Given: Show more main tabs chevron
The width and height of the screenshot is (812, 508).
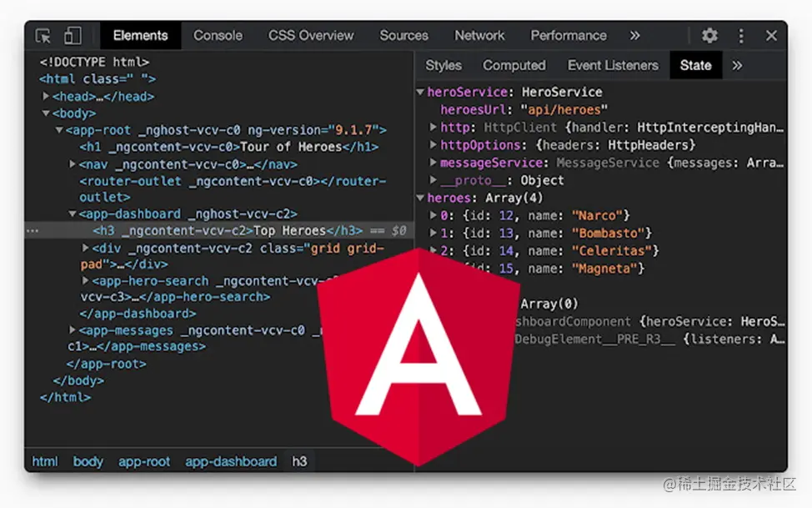Looking at the screenshot, I should [635, 36].
